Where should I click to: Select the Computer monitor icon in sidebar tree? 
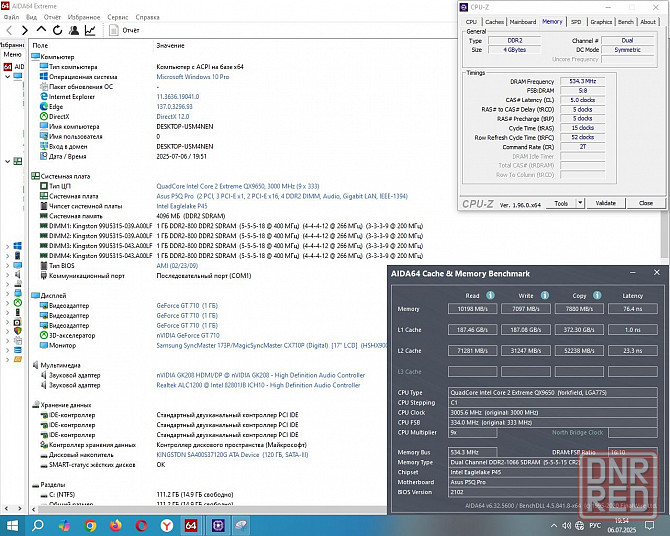click(x=18, y=77)
